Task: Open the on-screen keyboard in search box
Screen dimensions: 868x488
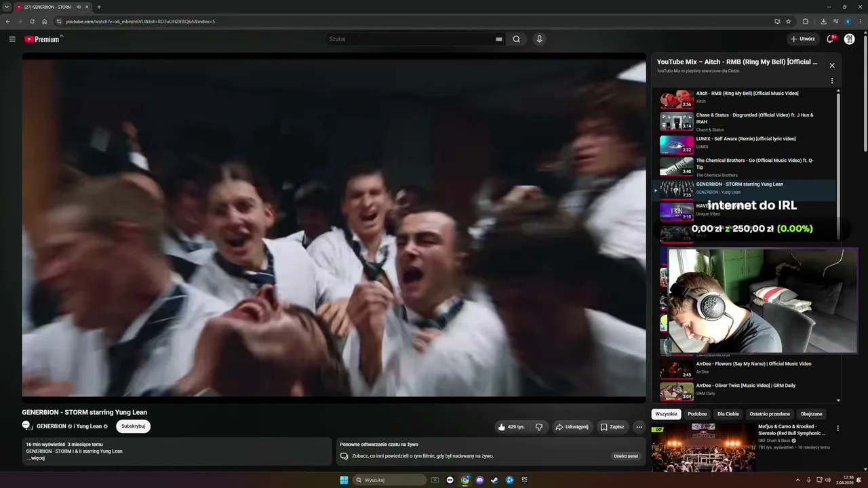Action: pyautogui.click(x=499, y=39)
